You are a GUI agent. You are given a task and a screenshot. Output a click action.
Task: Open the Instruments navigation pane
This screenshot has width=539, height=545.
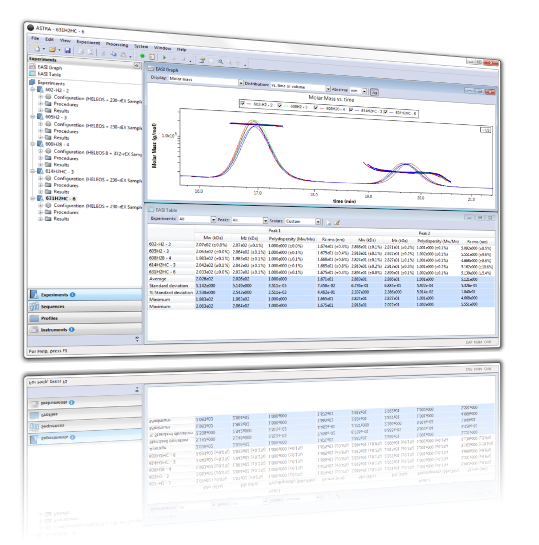[x=85, y=330]
